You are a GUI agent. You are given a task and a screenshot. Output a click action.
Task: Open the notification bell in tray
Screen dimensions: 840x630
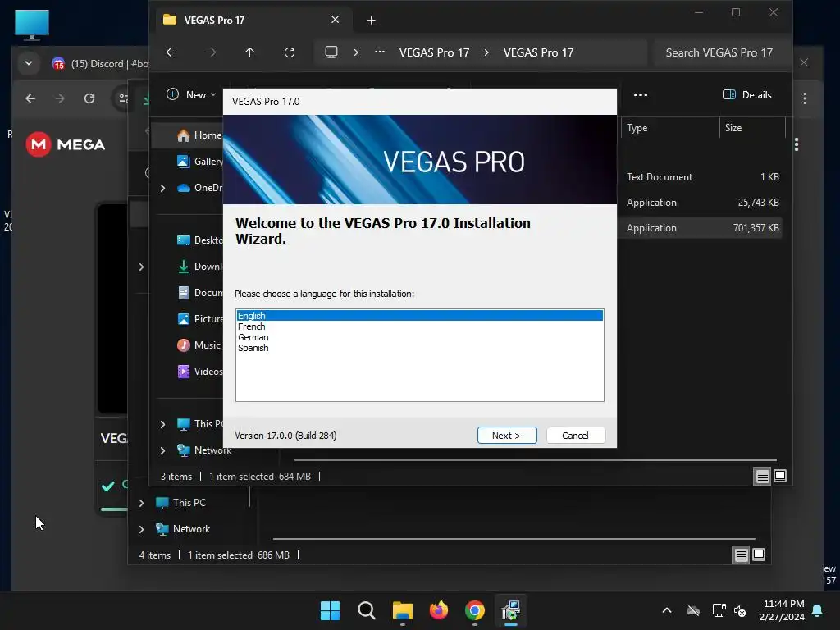click(818, 610)
